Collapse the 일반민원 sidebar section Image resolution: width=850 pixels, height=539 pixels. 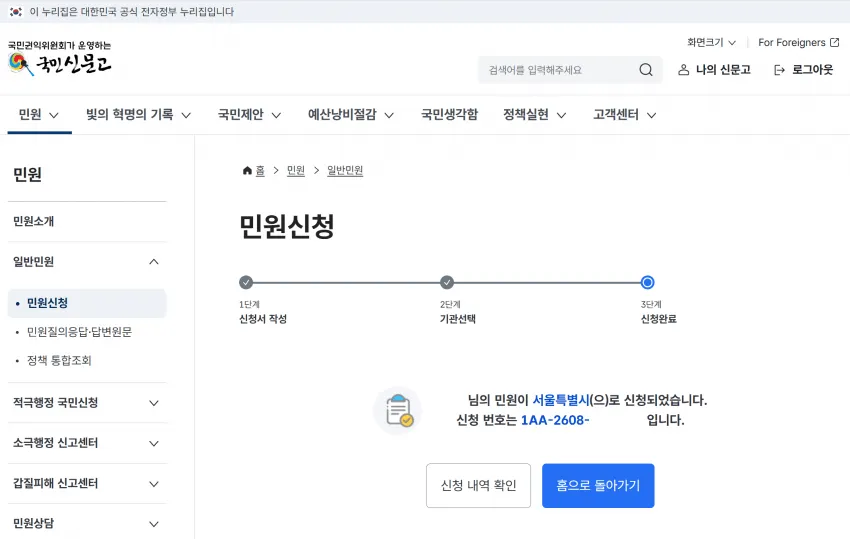(x=87, y=261)
